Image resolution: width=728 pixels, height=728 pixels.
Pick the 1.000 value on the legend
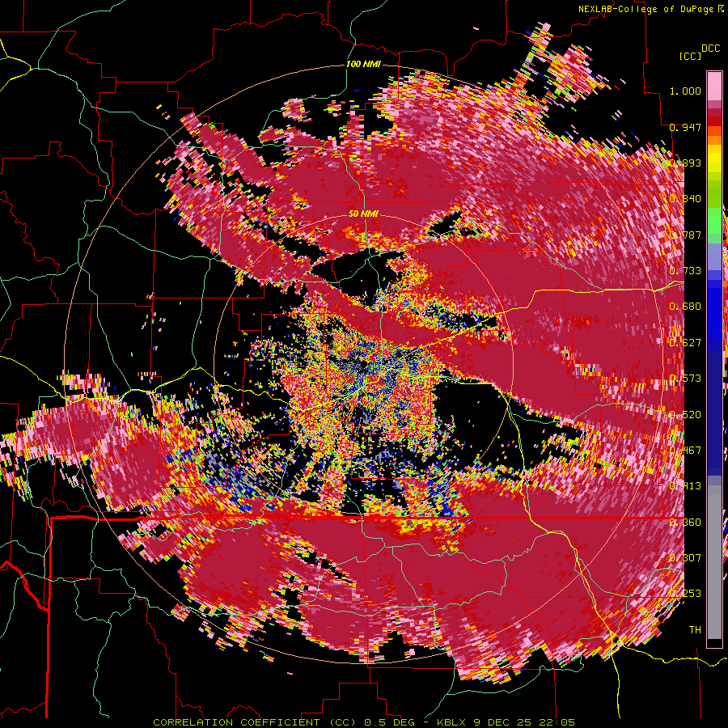(685, 91)
